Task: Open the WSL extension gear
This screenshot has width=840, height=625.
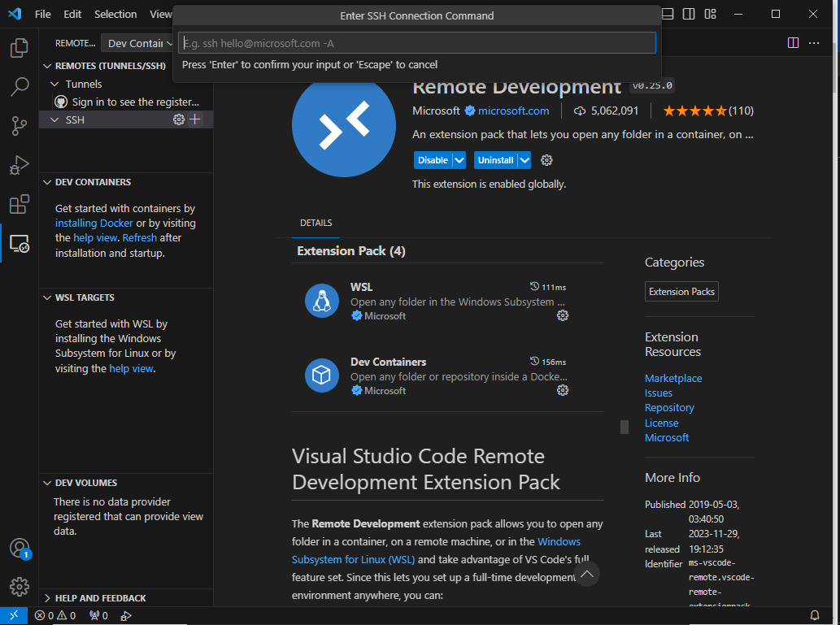Action: [x=563, y=315]
